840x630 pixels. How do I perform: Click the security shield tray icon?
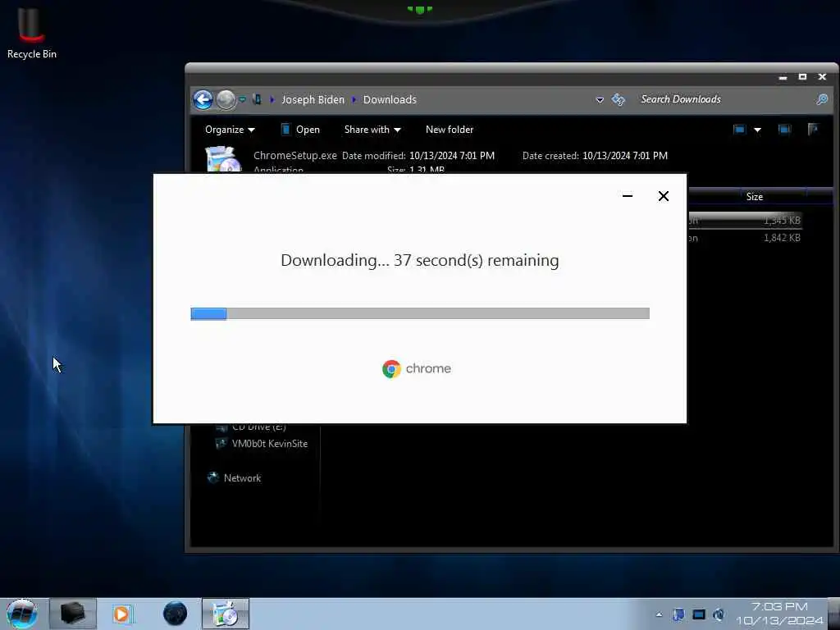(678, 614)
